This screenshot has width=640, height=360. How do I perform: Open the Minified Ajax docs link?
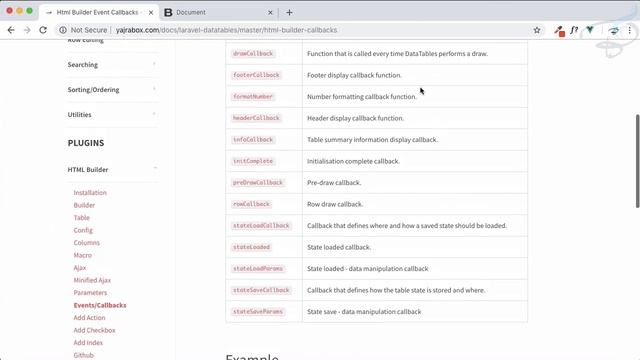[92, 280]
